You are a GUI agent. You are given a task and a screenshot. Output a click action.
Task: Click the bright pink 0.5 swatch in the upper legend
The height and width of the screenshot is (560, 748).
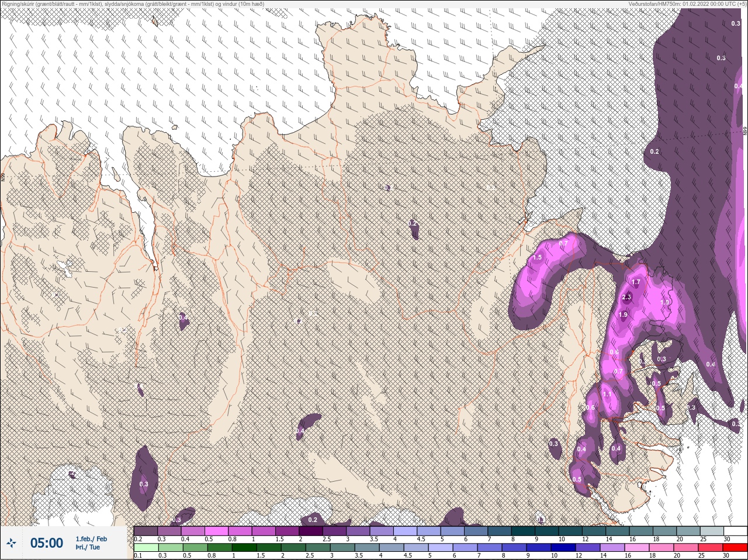click(216, 531)
